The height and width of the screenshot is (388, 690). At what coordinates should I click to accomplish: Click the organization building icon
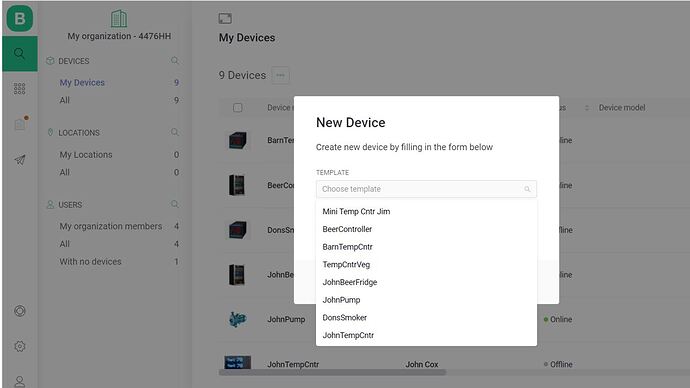[x=119, y=18]
